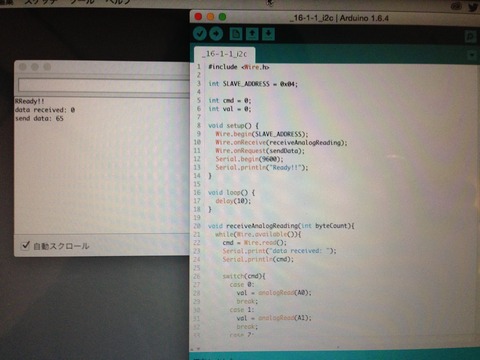This screenshot has height=360, width=480.
Task: Open the スケッチ menu in menu bar
Action: (41, 2)
